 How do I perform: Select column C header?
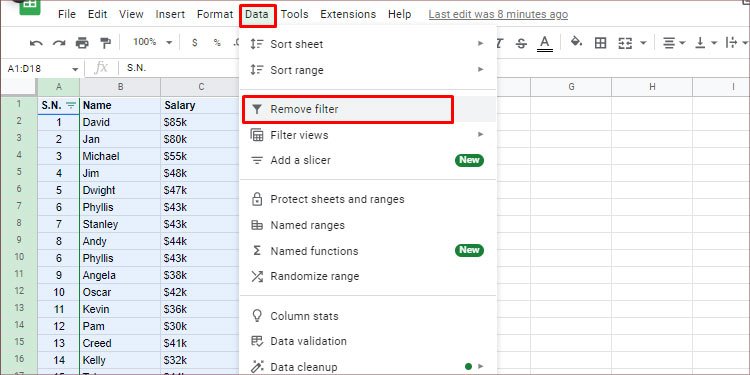click(201, 87)
